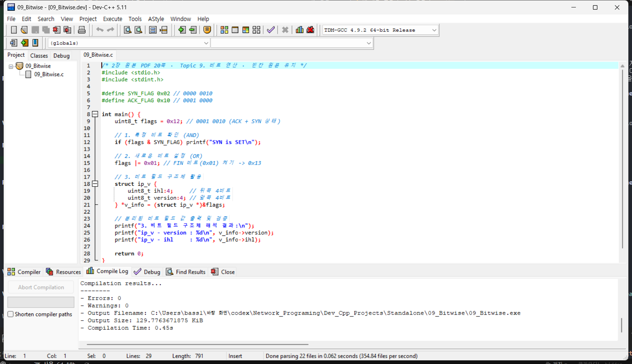Open the Find magnifier tool
The image size is (632, 364).
coord(128,30)
